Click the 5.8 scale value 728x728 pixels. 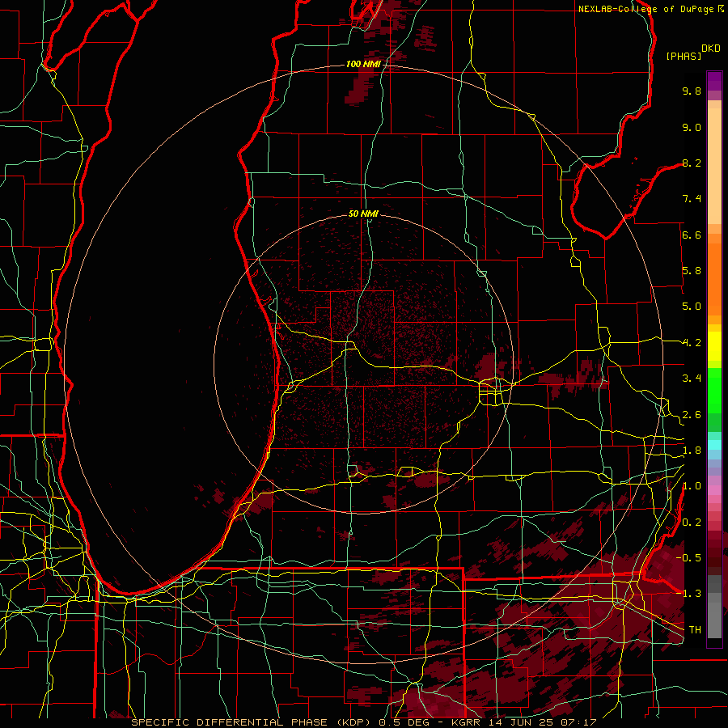tap(692, 271)
